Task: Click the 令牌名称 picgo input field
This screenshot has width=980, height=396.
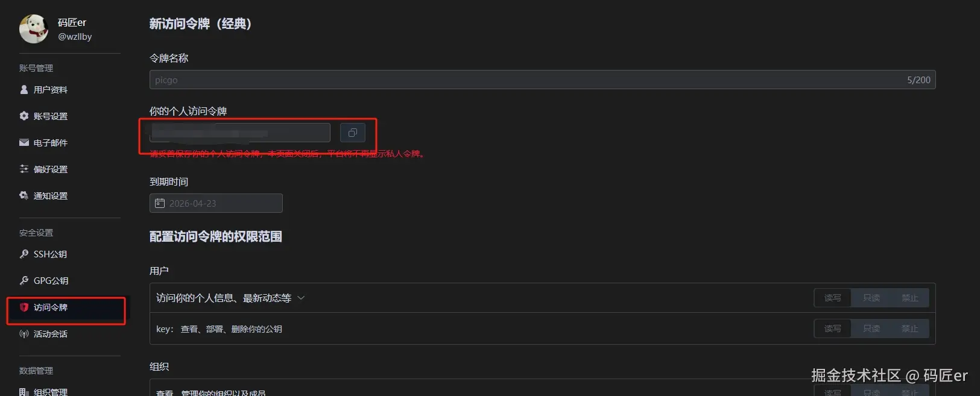Action: click(525, 80)
